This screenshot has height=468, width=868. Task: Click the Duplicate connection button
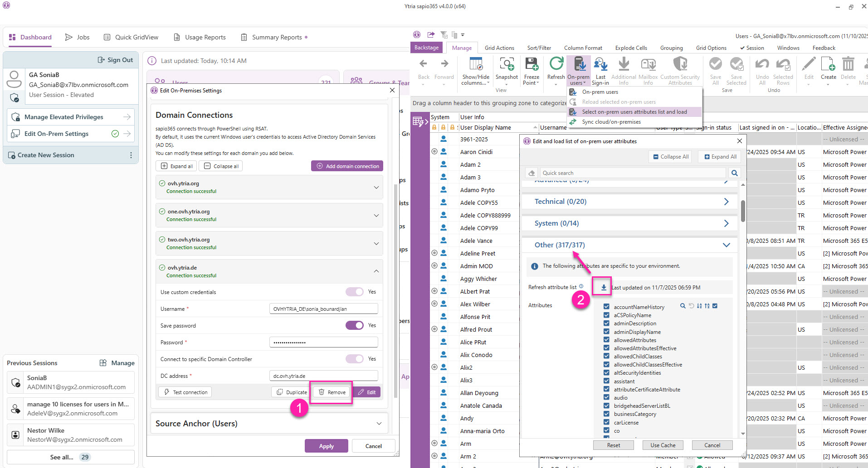point(291,392)
